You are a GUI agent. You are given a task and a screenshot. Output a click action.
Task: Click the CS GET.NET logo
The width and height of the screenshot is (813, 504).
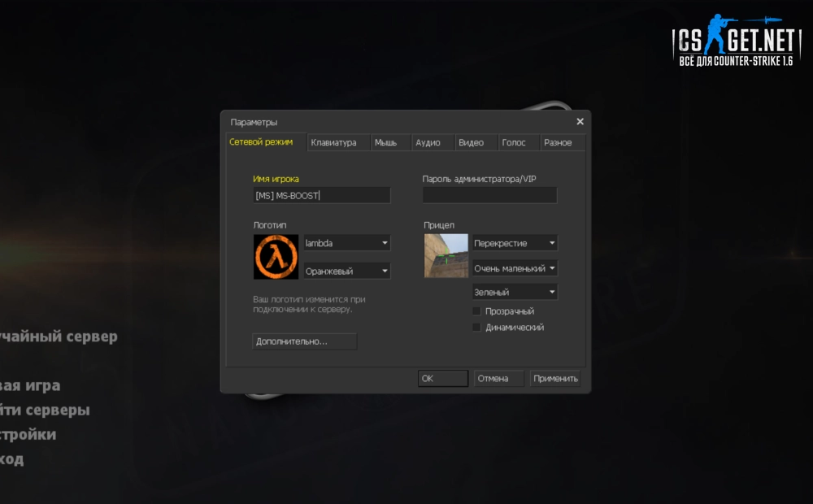click(x=737, y=41)
